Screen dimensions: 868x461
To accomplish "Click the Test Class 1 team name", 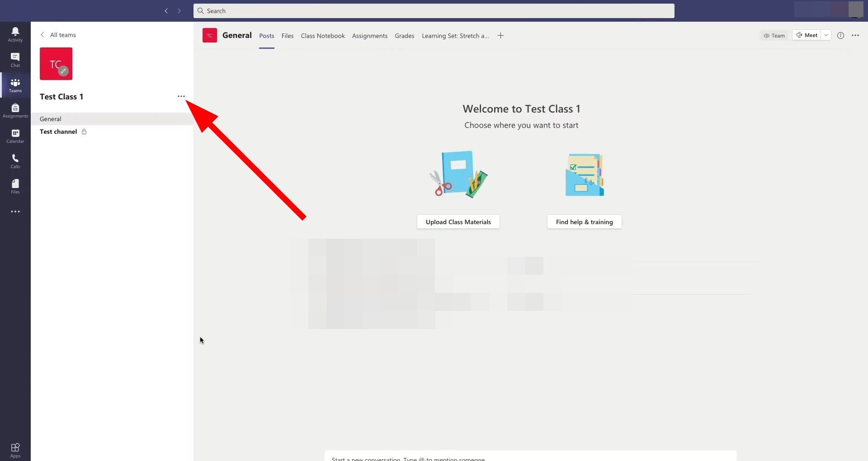I will point(61,97).
